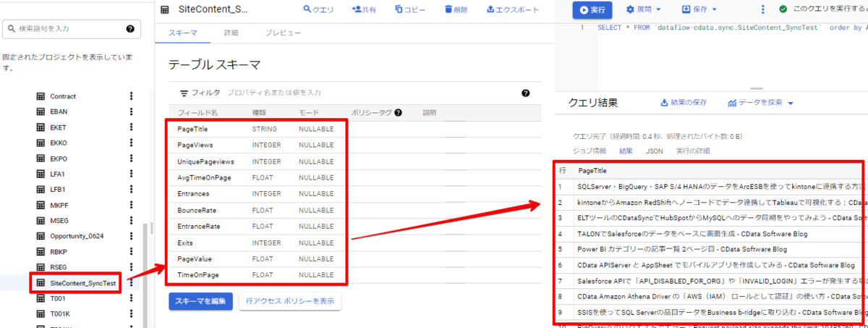Click the help icon in search box
The width and height of the screenshot is (868, 328).
coord(130,29)
